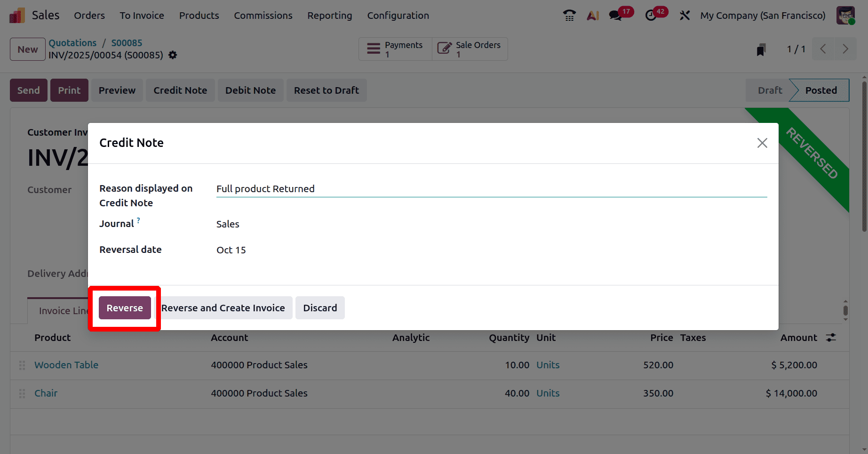The image size is (868, 454).
Task: Click the bookmark icon beside the record pager
Action: tap(761, 49)
